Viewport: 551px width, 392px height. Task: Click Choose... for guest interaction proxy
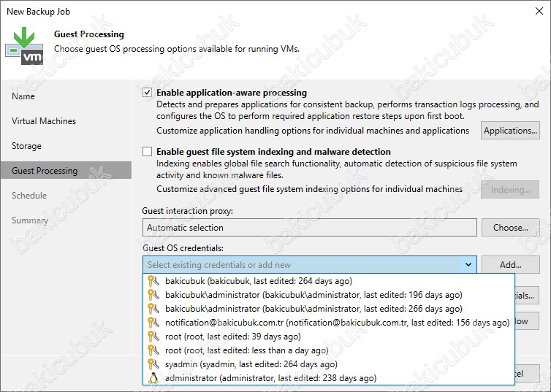pyautogui.click(x=511, y=228)
